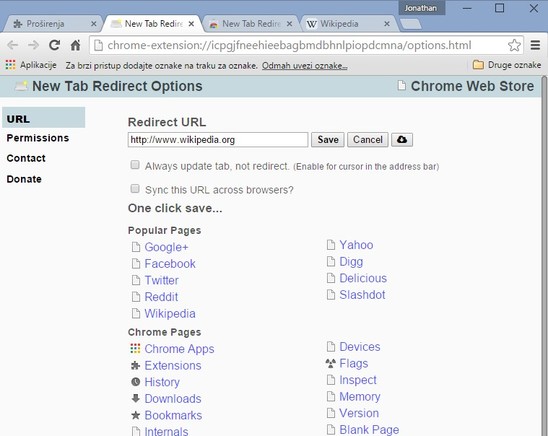Click the browser back arrow

(x=13, y=45)
